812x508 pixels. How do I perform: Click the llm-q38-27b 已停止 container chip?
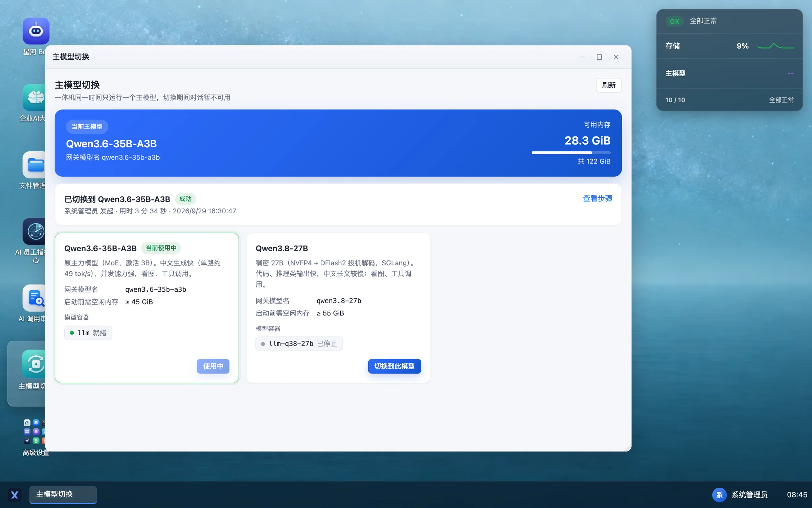point(299,344)
